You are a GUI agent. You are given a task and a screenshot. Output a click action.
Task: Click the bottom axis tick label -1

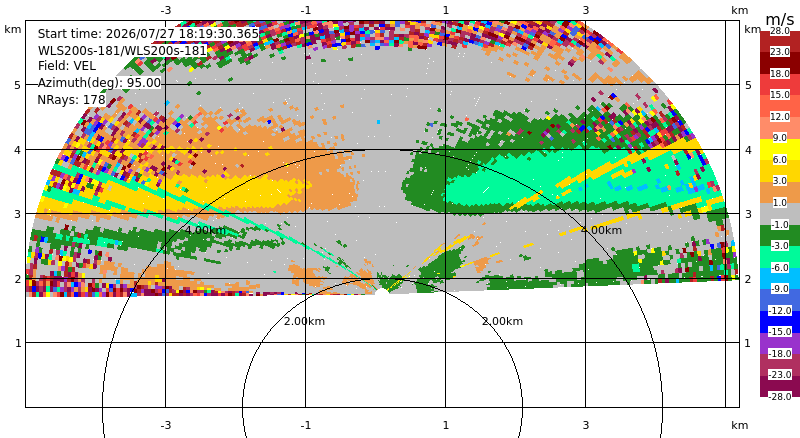click(x=305, y=425)
